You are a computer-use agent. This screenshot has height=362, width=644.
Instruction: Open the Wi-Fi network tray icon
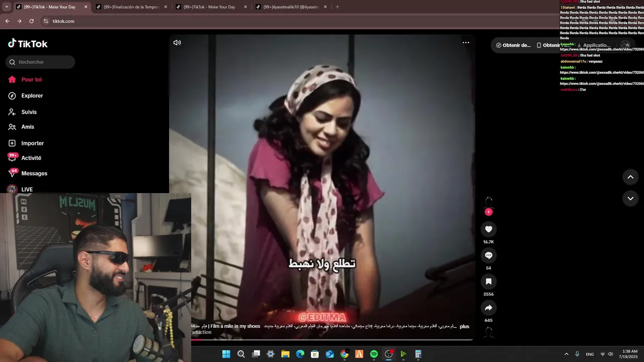[x=603, y=354]
